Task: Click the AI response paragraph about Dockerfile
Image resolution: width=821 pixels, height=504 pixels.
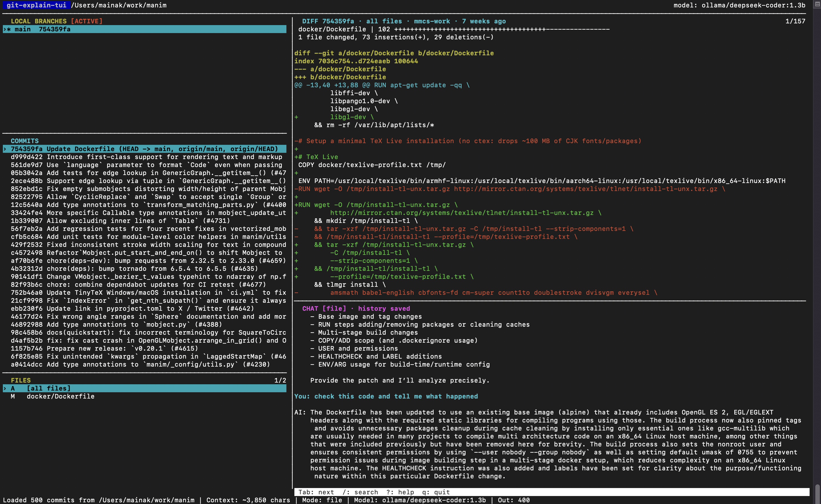Action: (548, 444)
